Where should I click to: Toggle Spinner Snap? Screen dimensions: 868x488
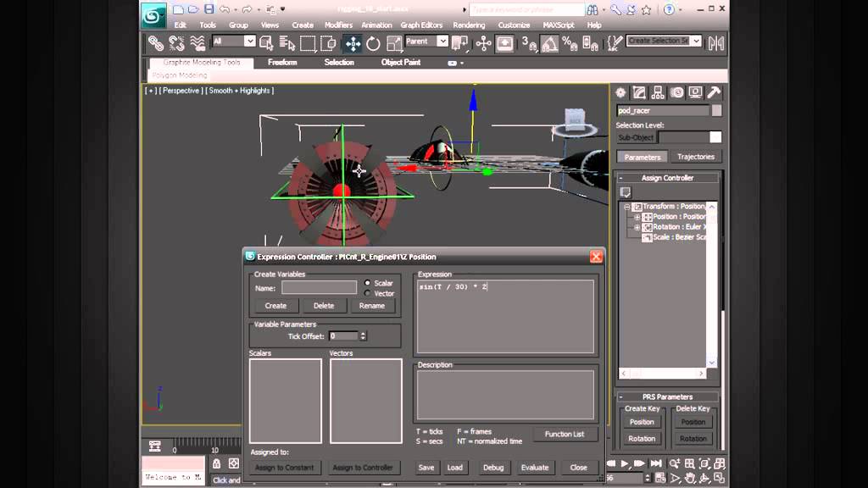click(590, 42)
